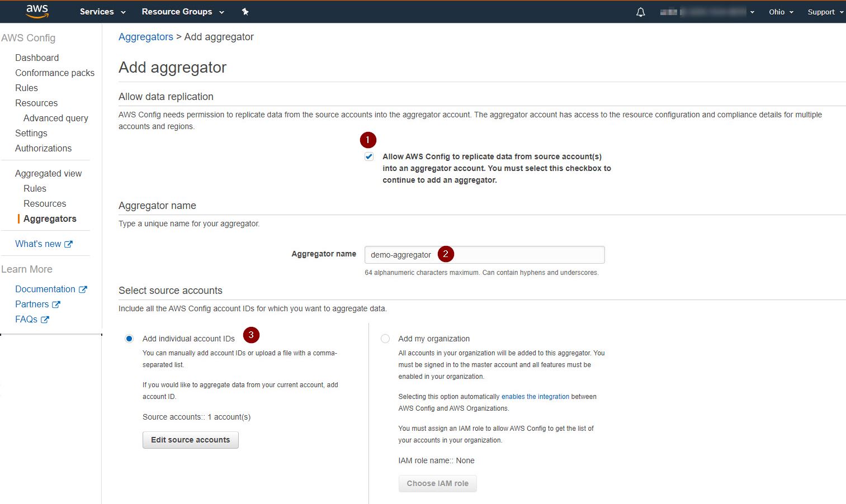Click external link icon beside Partners
Image resolution: width=846 pixels, height=504 pixels.
tap(56, 305)
